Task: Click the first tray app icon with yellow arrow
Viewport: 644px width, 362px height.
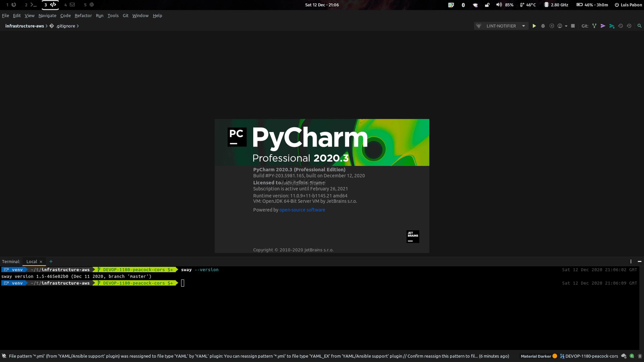Action: pyautogui.click(x=451, y=5)
